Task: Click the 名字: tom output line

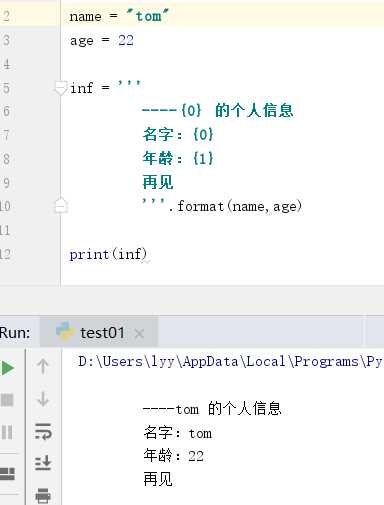Action: pos(177,433)
